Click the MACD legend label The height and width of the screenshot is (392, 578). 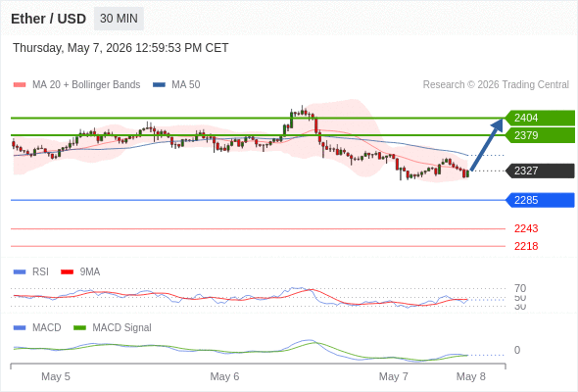pos(46,328)
